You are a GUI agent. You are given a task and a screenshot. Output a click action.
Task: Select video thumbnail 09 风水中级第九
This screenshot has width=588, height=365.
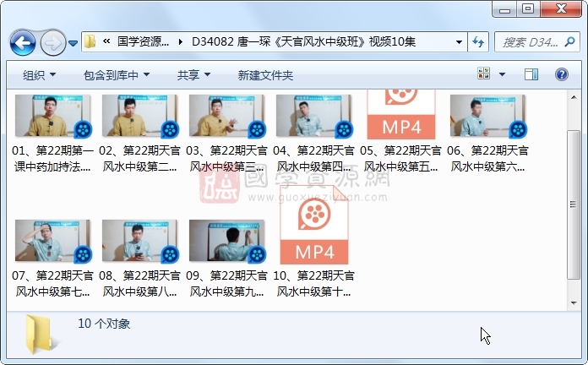point(226,241)
